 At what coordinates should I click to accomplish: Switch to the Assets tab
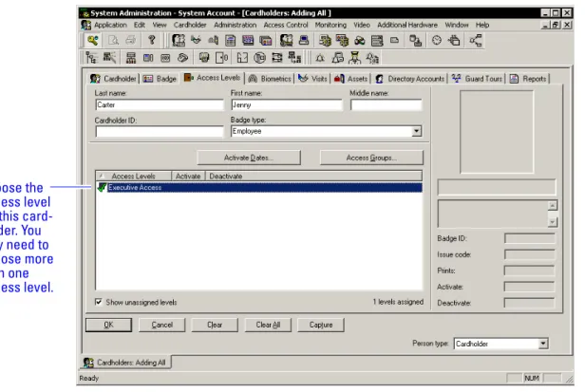click(x=350, y=79)
